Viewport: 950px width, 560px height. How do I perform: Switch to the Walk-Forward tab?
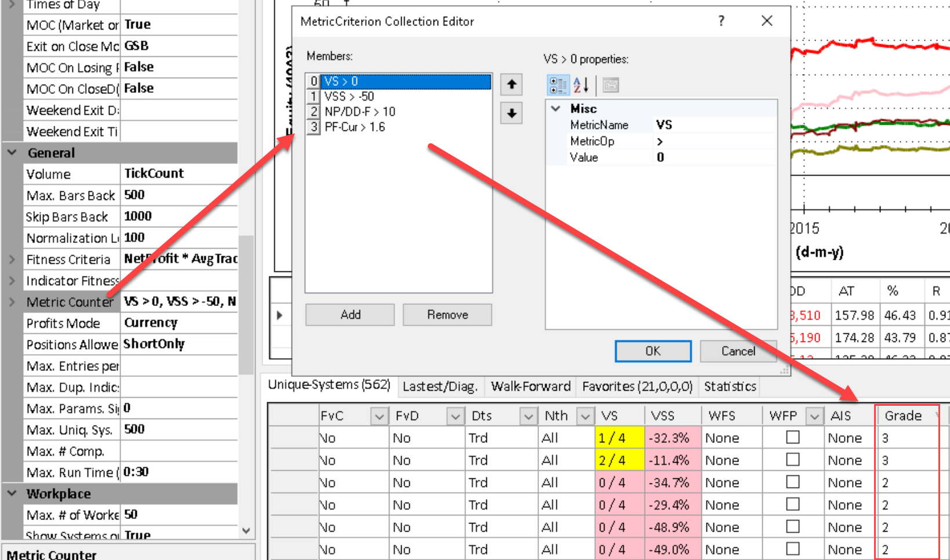530,387
